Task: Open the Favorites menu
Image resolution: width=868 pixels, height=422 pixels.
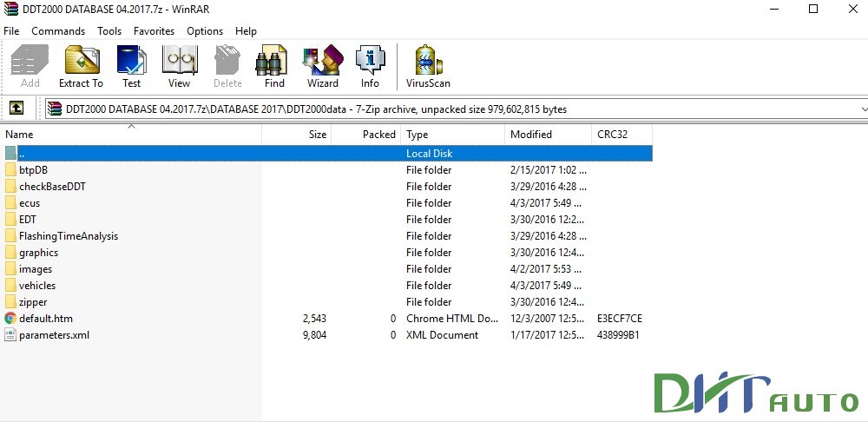Action: pos(154,31)
